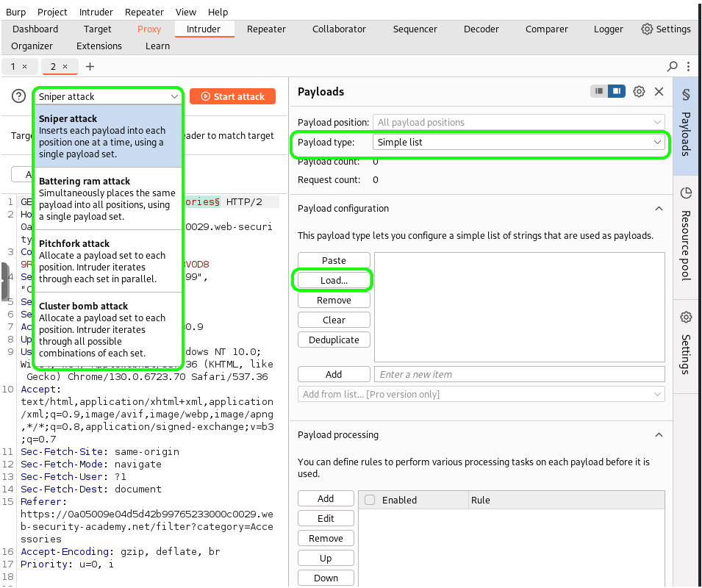Click Add in payload processing
Image resolution: width=702 pixels, height=588 pixels.
click(x=326, y=498)
